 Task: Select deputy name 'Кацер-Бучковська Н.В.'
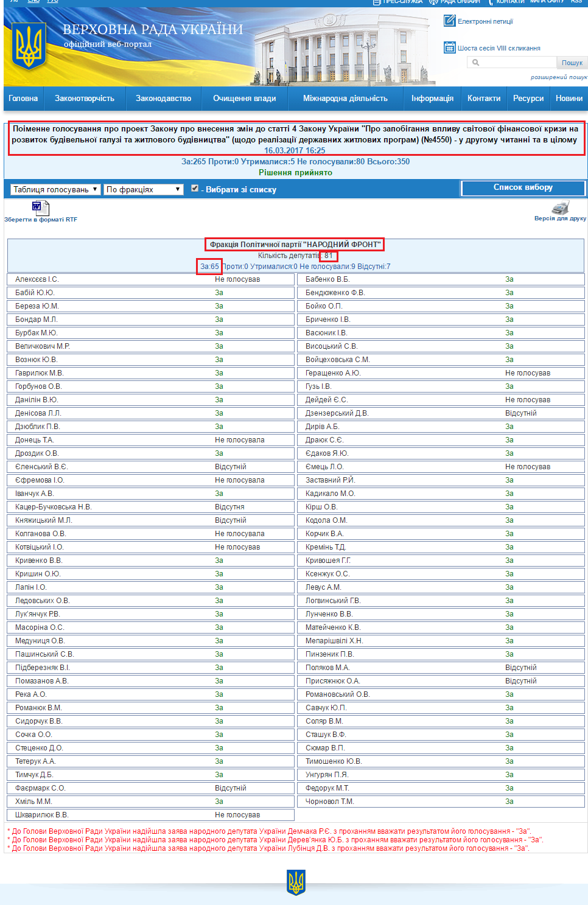point(54,507)
